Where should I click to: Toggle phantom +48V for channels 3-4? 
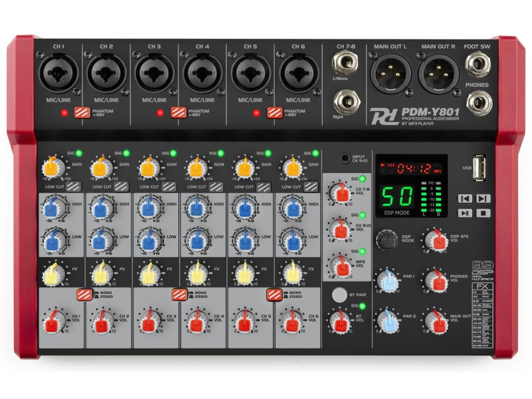point(179,112)
